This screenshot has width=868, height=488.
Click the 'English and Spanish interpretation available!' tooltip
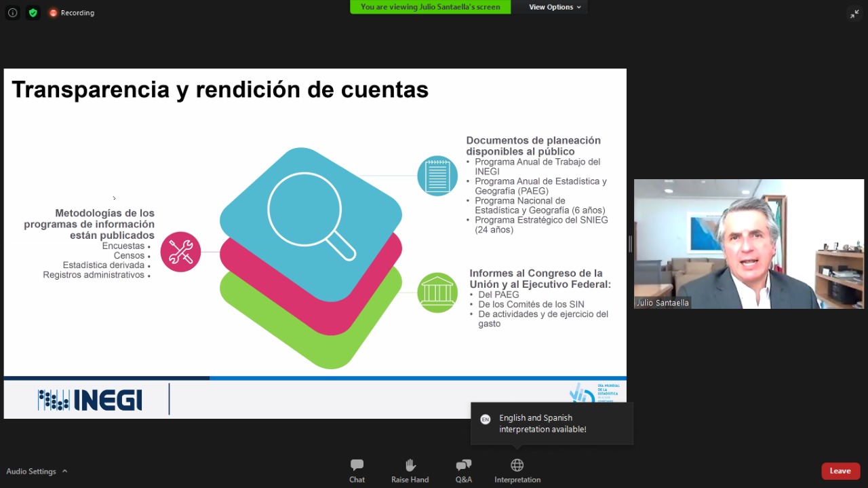tap(552, 424)
